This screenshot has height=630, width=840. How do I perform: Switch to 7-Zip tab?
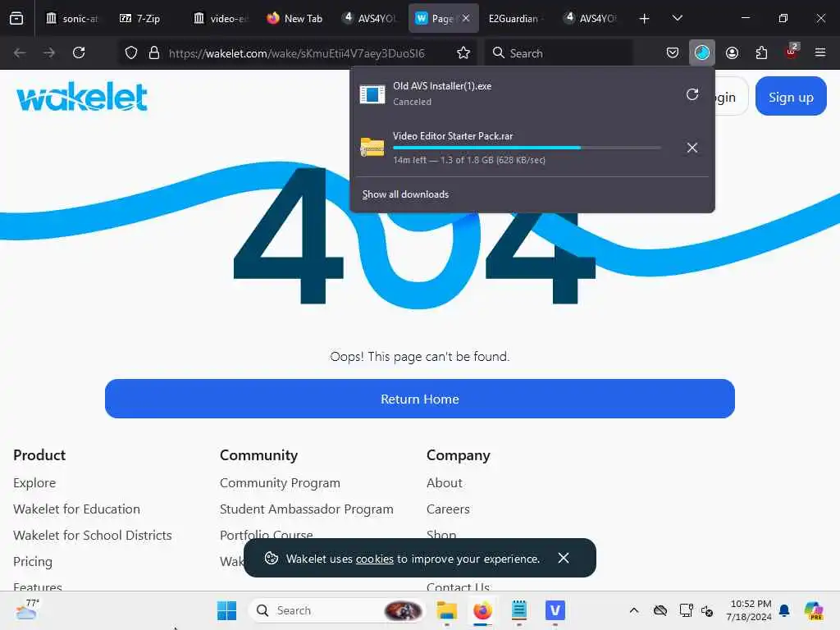pyautogui.click(x=147, y=18)
